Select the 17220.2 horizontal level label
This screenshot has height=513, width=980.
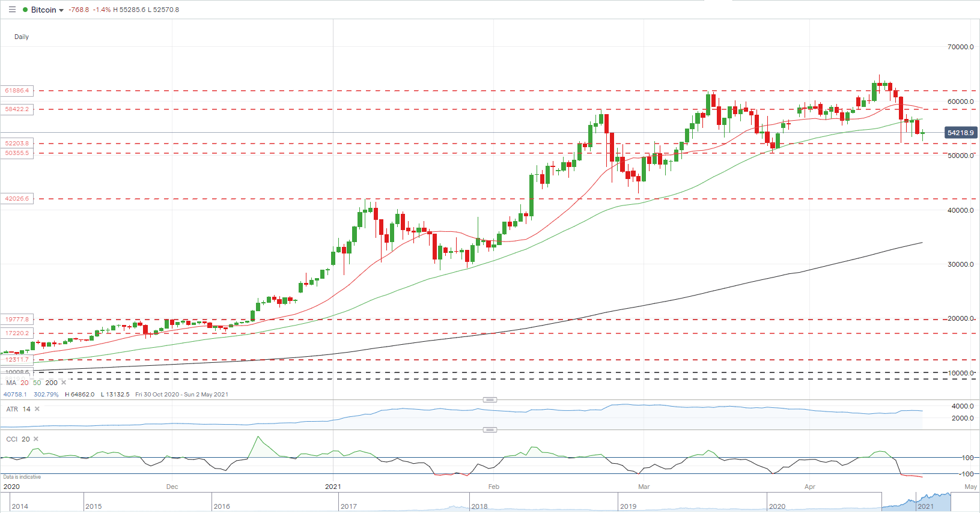point(17,333)
